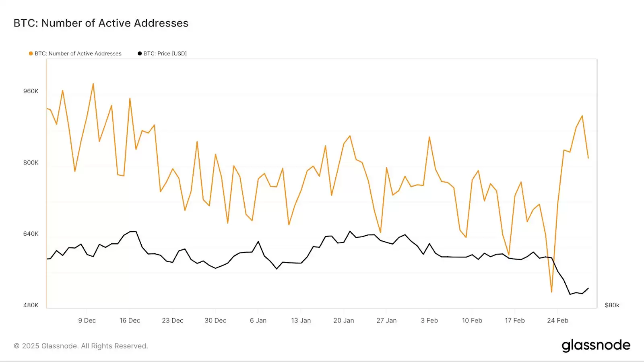Select the 23 Dec date label
Screen dimensions: 644x362
pos(173,321)
